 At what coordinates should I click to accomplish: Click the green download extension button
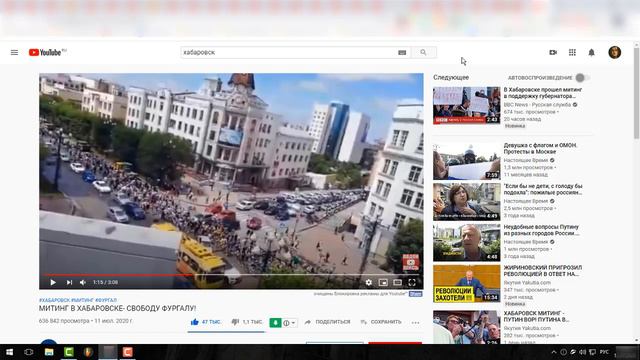(275, 323)
